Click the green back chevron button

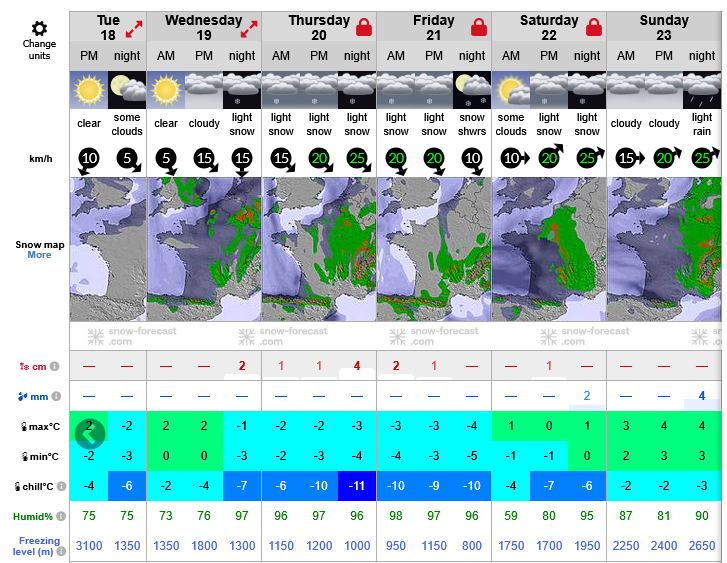[x=90, y=434]
